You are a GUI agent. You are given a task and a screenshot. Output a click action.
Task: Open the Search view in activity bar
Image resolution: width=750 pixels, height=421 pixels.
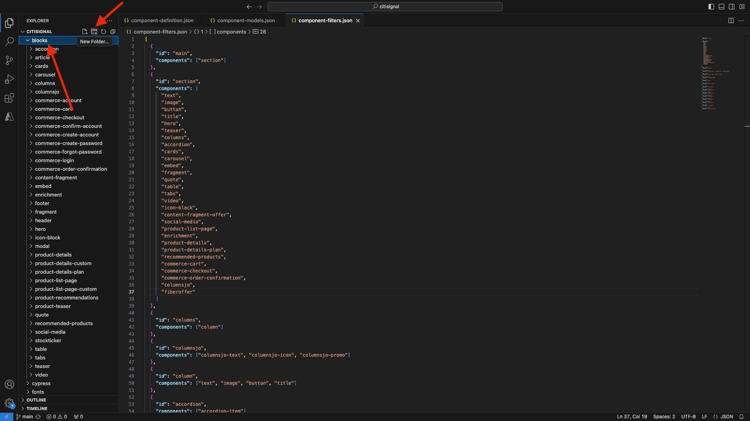pos(9,42)
